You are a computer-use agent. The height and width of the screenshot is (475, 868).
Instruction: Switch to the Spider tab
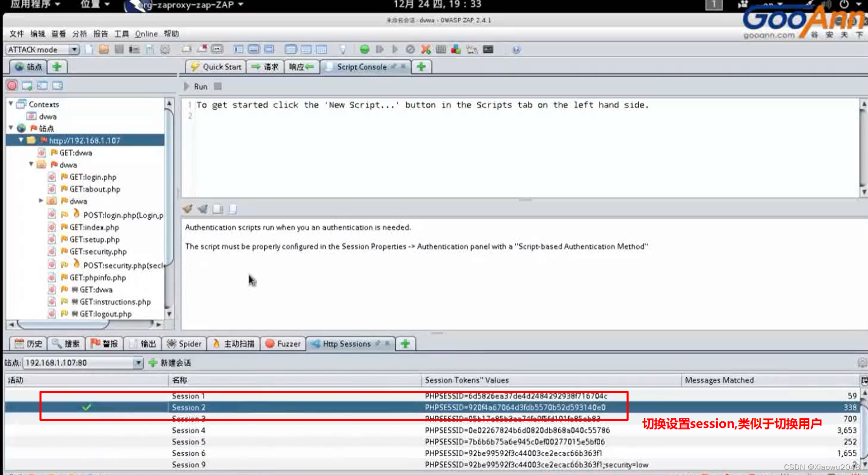coord(184,343)
